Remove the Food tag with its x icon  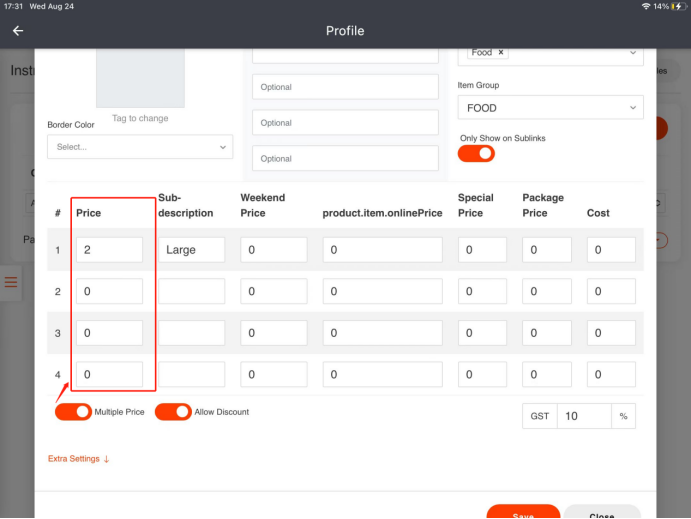[x=501, y=53]
